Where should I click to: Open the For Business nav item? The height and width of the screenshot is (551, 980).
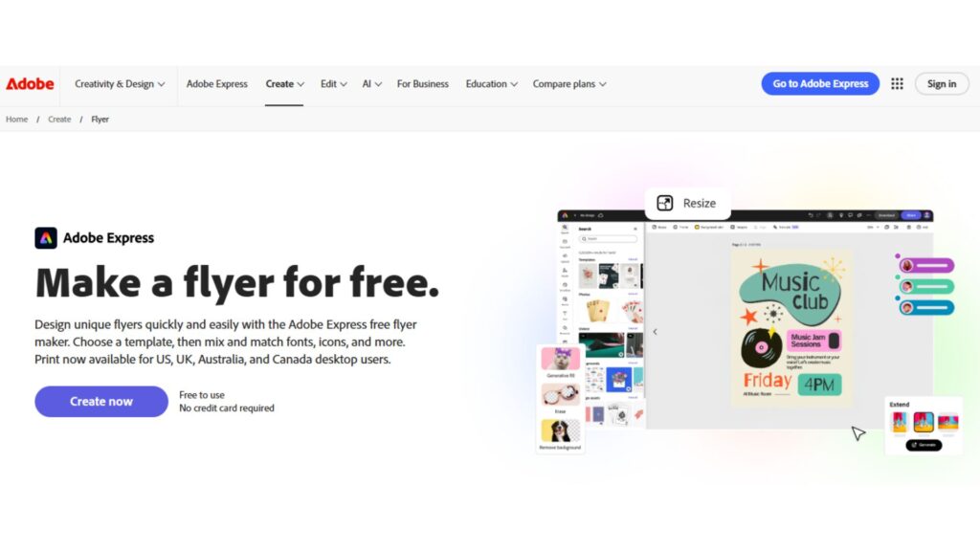coord(422,84)
